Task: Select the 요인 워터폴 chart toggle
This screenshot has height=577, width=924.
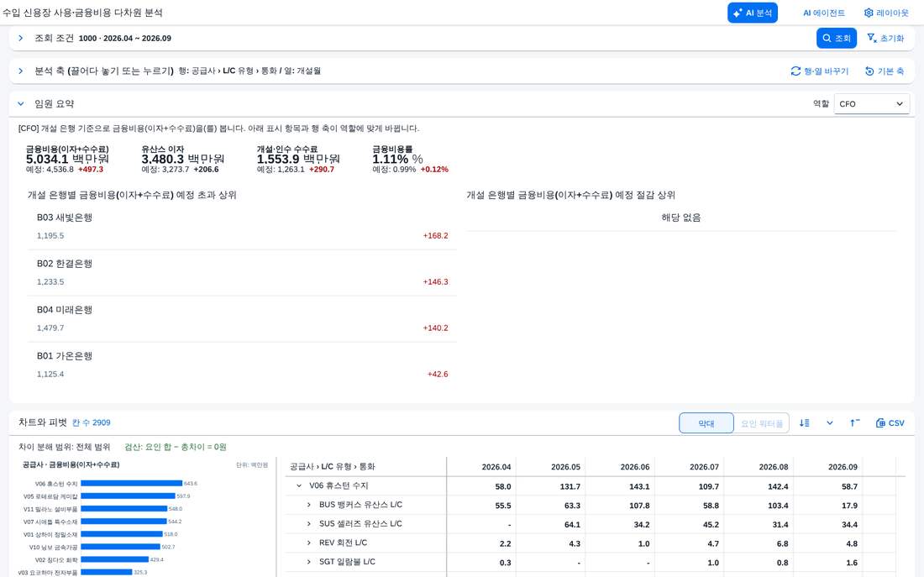Action: click(761, 423)
